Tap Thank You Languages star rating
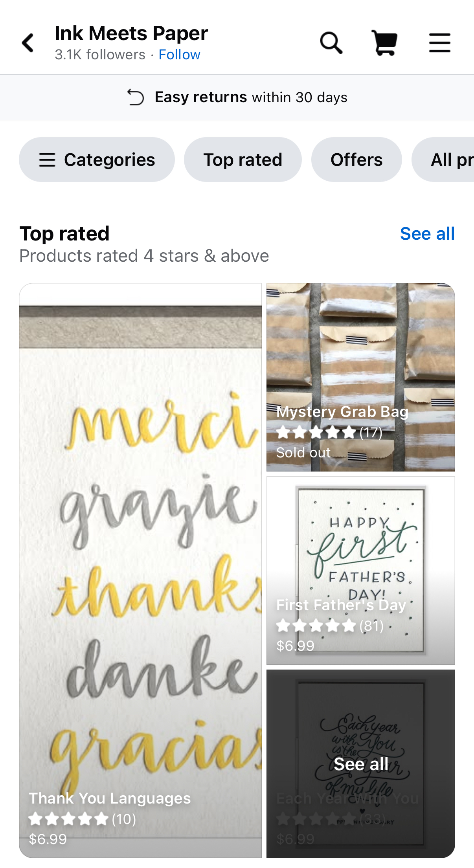Image resolution: width=474 pixels, height=868 pixels. point(82,819)
